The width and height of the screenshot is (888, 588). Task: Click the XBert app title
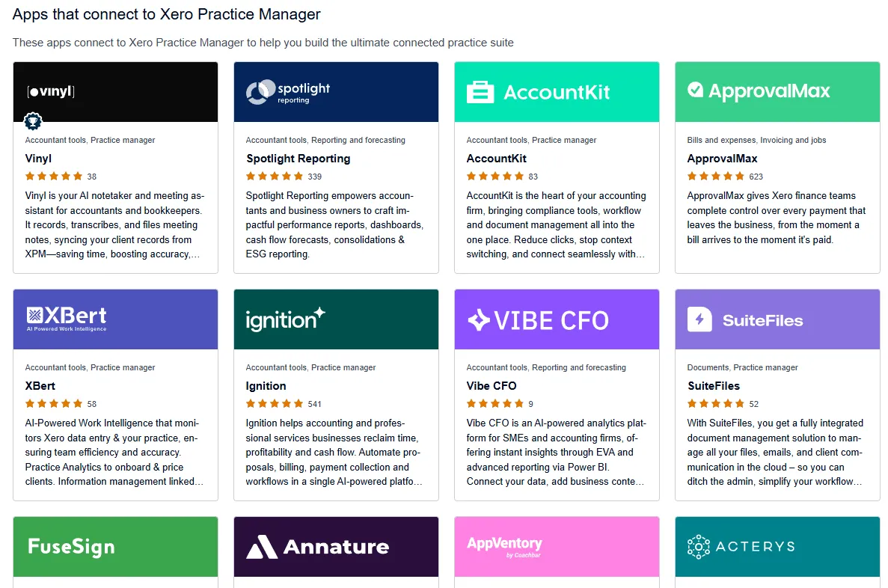point(40,386)
